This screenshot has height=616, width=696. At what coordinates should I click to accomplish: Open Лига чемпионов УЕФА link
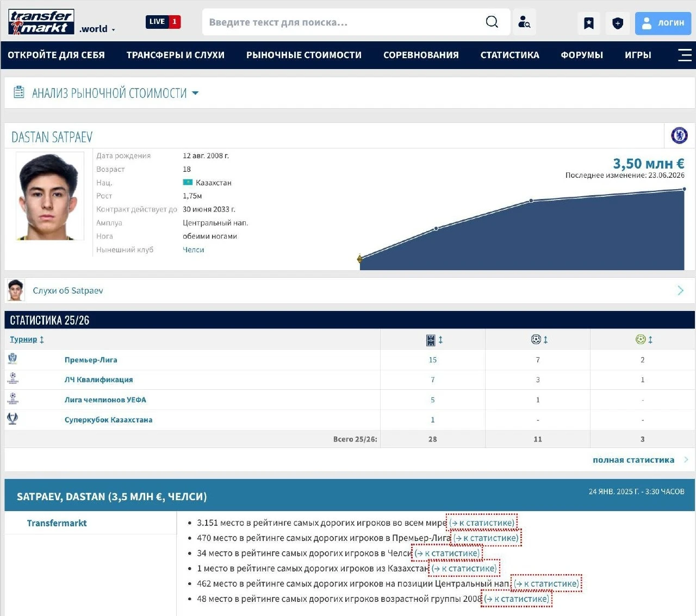105,400
